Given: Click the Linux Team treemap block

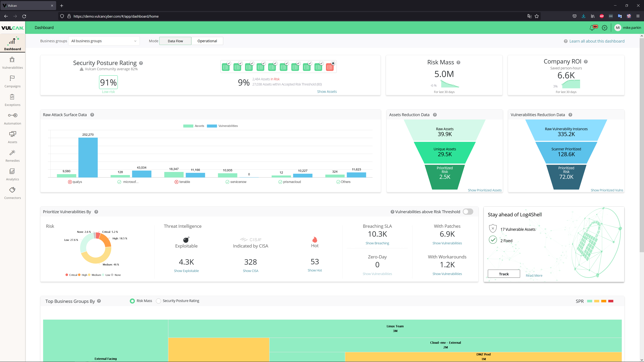Looking at the screenshot, I should pyautogui.click(x=395, y=328).
